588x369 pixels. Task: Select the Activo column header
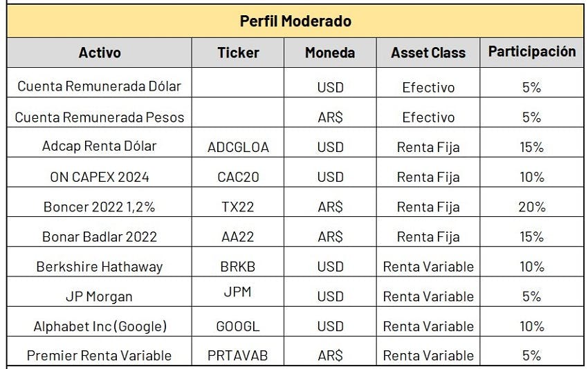click(100, 53)
